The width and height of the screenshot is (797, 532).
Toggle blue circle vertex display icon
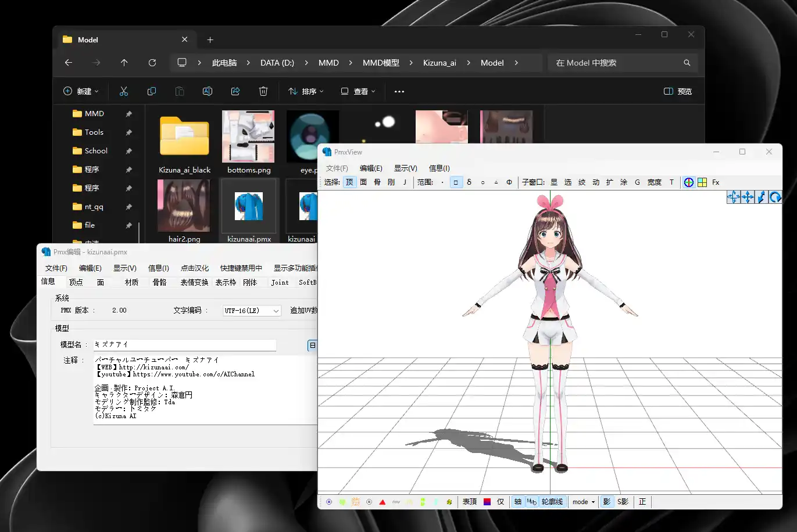329,502
